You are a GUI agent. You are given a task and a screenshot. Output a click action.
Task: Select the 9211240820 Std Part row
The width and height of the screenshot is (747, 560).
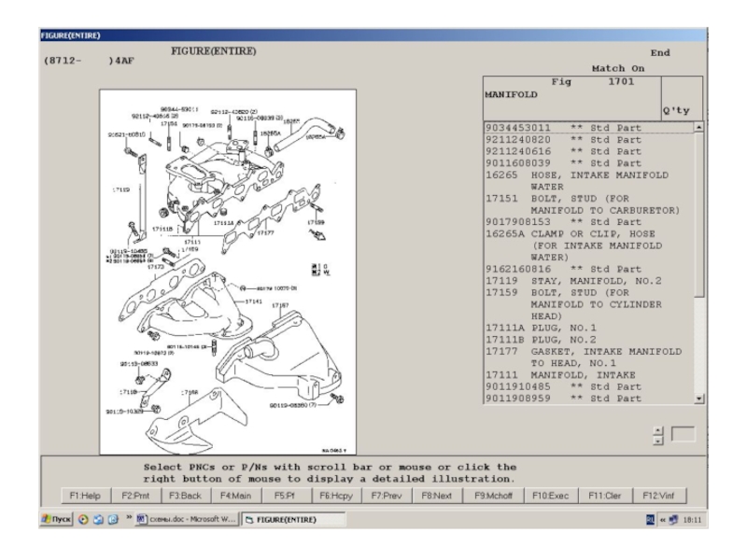coord(589,139)
